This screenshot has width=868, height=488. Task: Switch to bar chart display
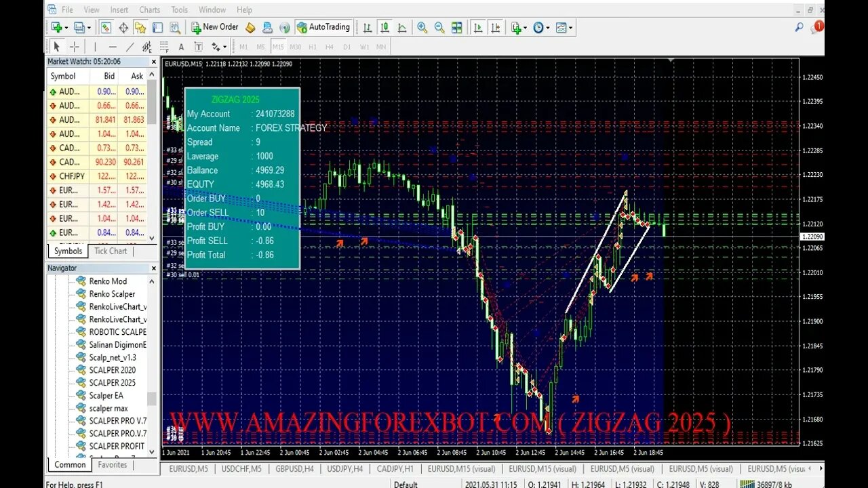pos(367,28)
